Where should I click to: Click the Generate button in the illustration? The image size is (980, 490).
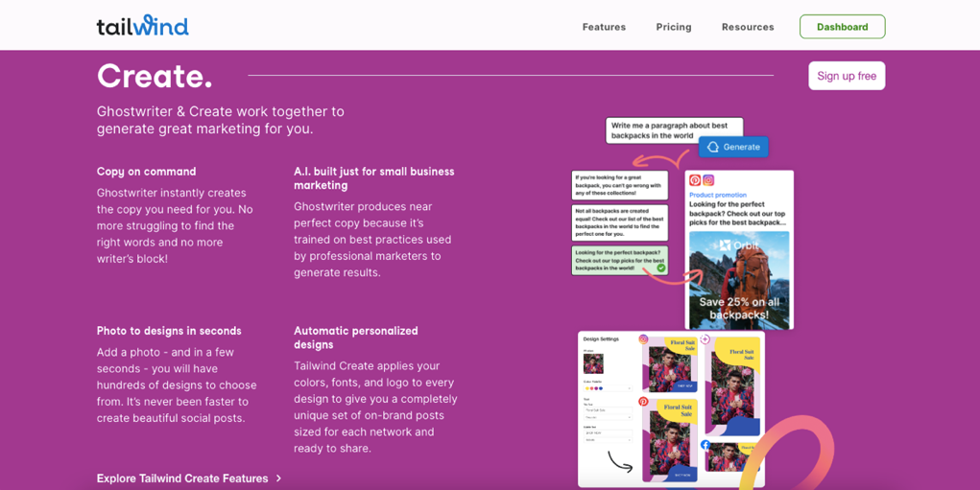pos(733,147)
